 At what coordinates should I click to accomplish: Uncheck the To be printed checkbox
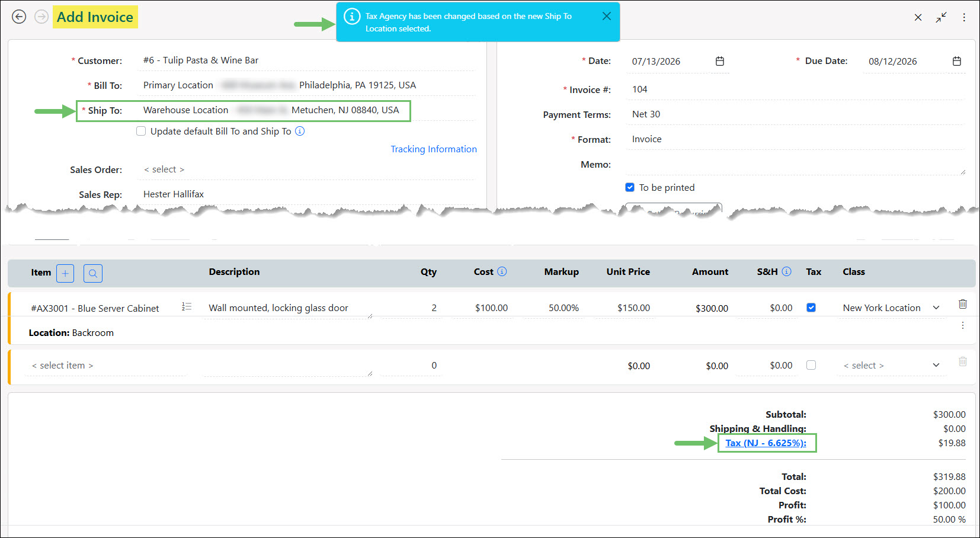630,187
